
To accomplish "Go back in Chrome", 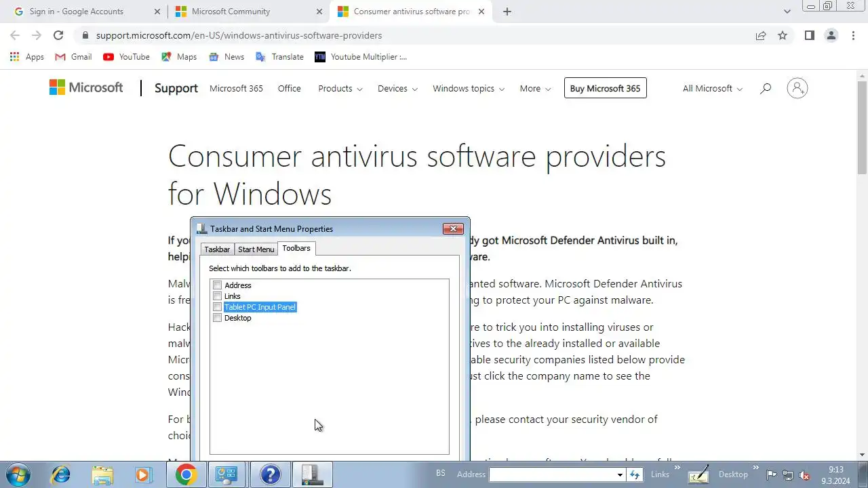I will tap(15, 35).
